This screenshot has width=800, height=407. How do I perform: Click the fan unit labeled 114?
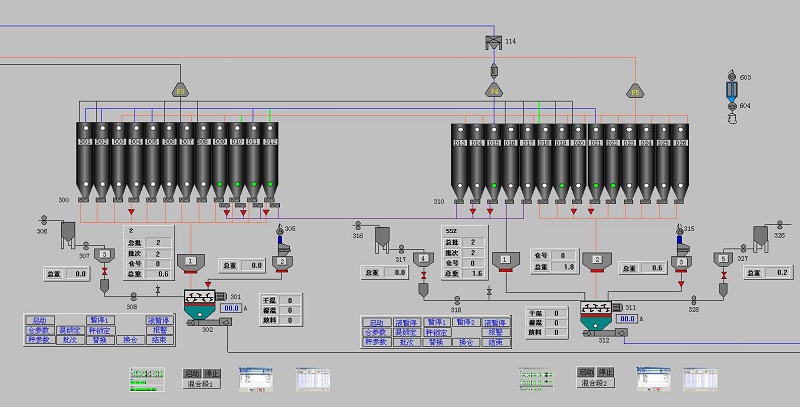493,41
